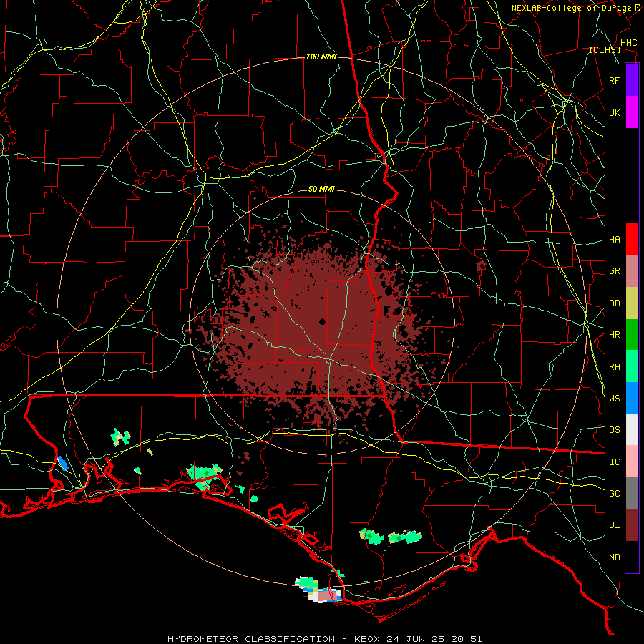Click the ND black legend swatch

click(632, 557)
